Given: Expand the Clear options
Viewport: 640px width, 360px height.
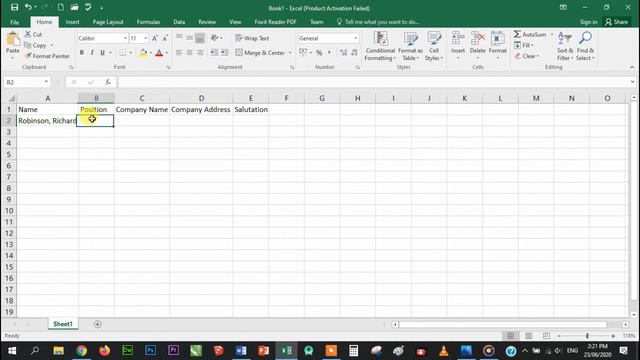Looking at the screenshot, I should coord(527,56).
